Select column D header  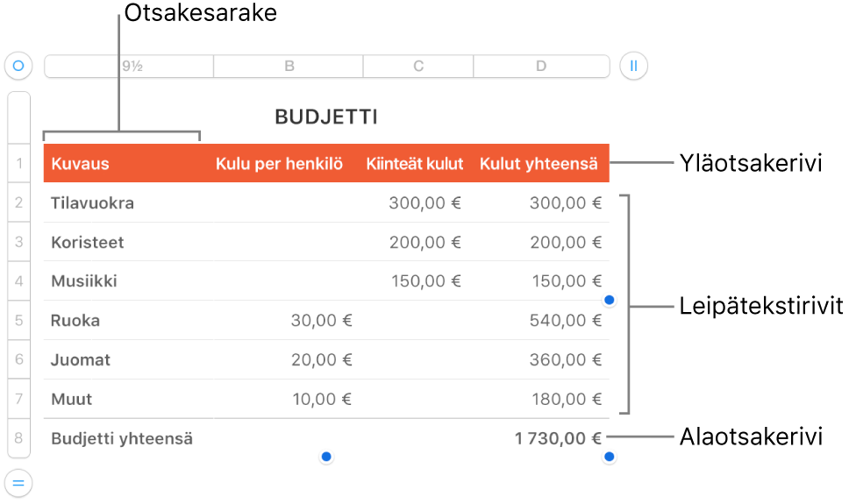(541, 67)
